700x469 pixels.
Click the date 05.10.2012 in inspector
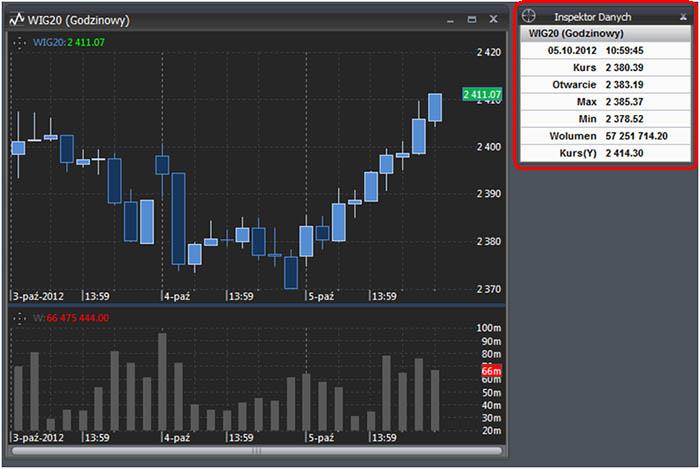[x=572, y=50]
